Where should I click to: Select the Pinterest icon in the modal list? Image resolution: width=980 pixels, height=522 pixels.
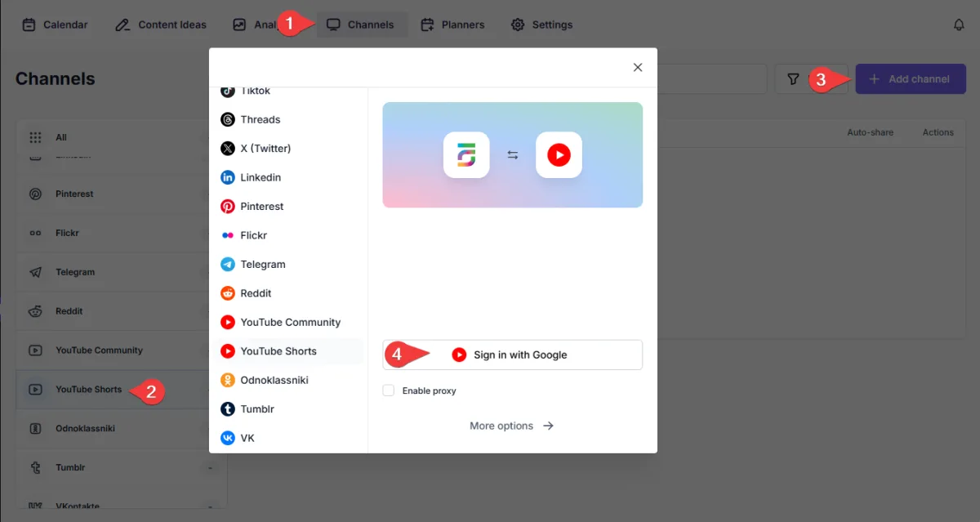point(228,207)
